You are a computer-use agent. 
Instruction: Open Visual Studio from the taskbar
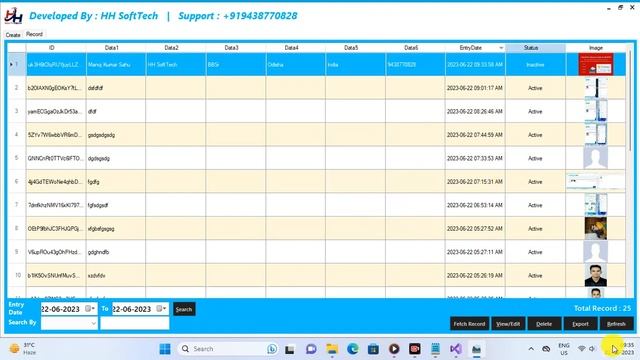(x=456, y=349)
